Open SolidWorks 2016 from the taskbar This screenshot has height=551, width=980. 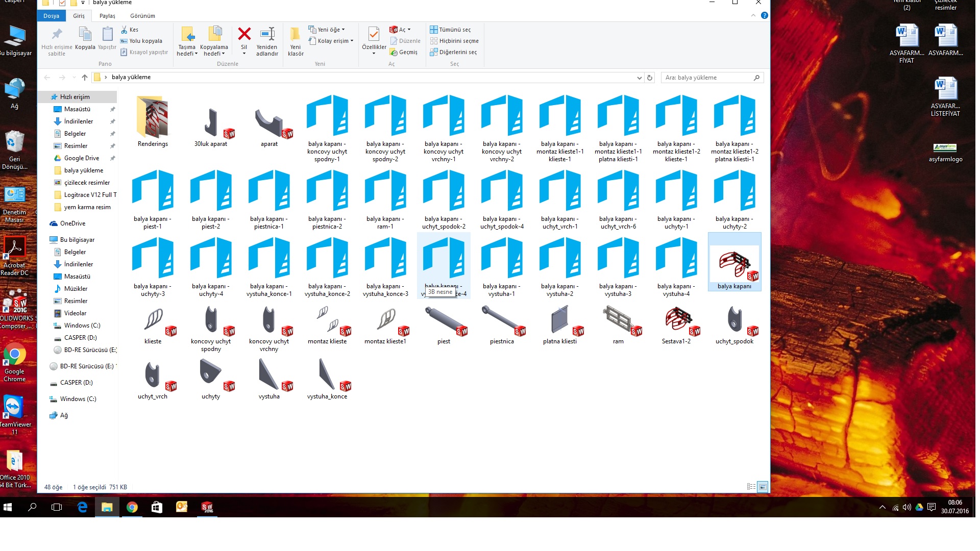tap(207, 507)
